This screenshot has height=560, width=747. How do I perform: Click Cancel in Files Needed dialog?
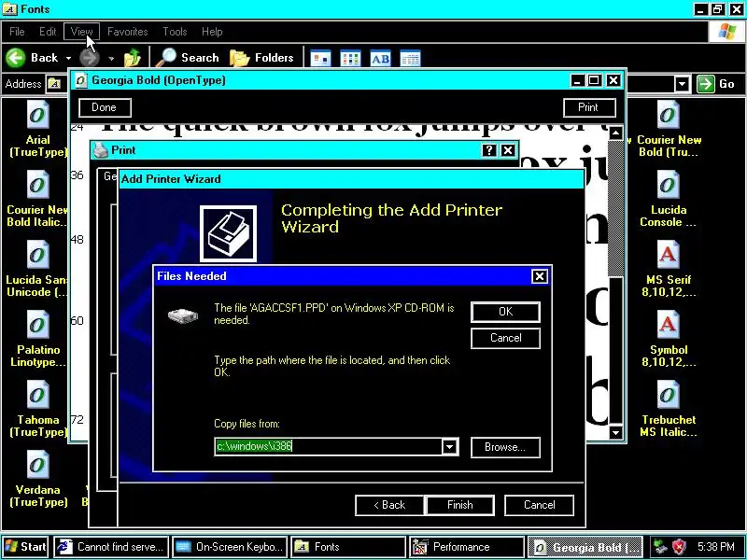pos(505,338)
